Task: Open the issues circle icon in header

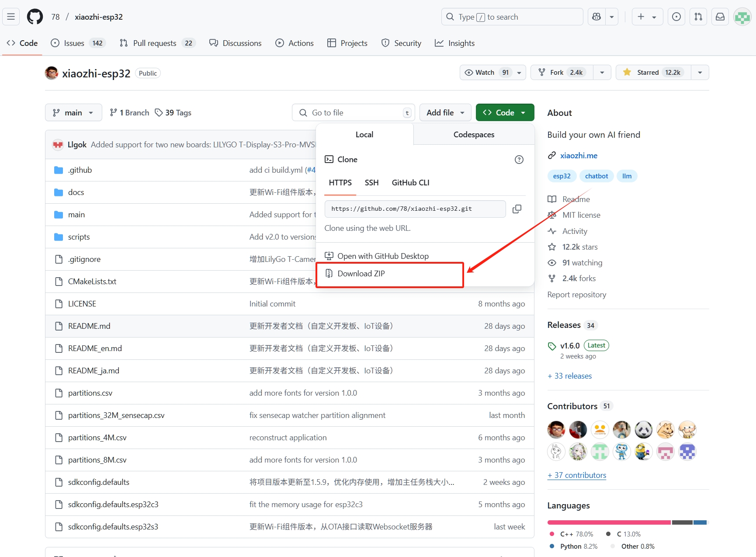Action: click(x=676, y=17)
